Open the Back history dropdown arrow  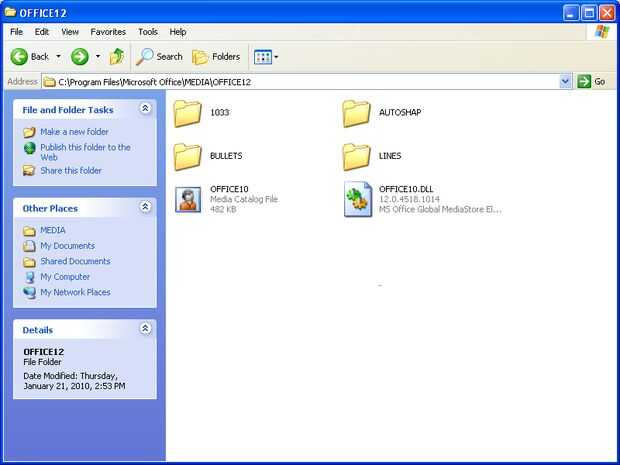[58, 57]
